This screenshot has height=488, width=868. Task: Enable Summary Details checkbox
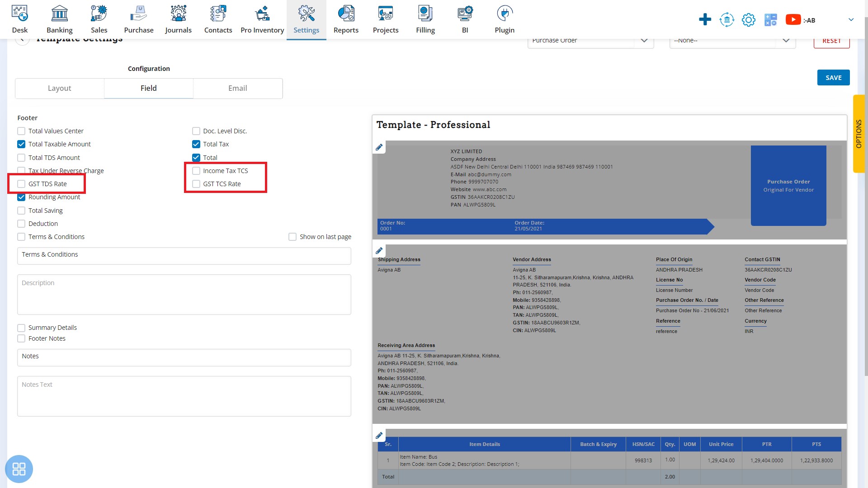(21, 328)
